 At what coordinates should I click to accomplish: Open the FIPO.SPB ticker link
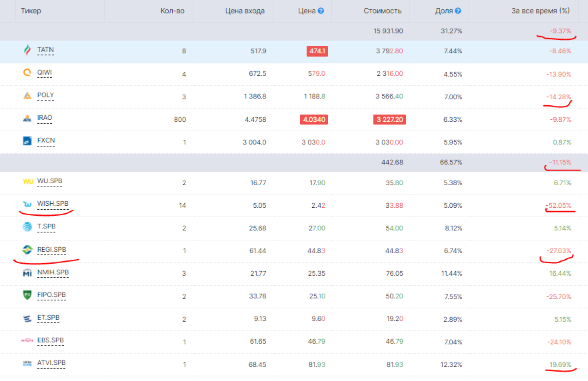click(51, 295)
